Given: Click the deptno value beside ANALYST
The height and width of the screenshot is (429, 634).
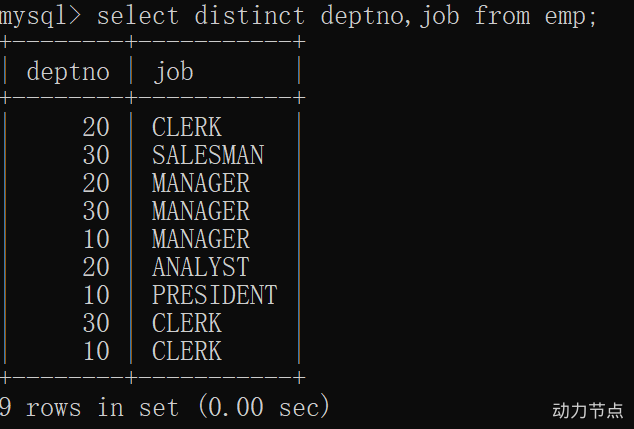Looking at the screenshot, I should (96, 267).
